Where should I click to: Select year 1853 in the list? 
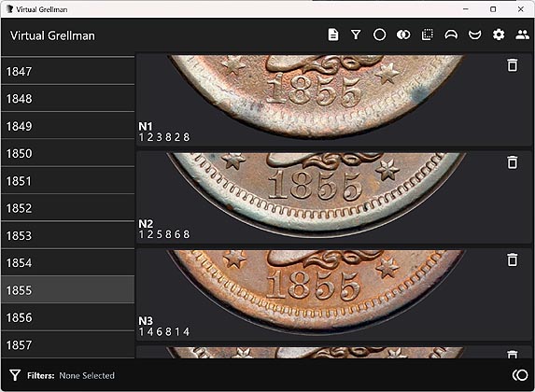(68, 235)
